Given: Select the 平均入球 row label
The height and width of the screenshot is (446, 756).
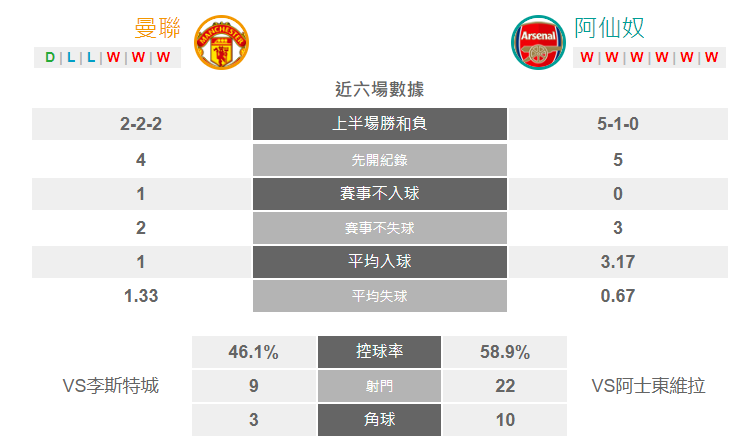Looking at the screenshot, I should tap(379, 262).
